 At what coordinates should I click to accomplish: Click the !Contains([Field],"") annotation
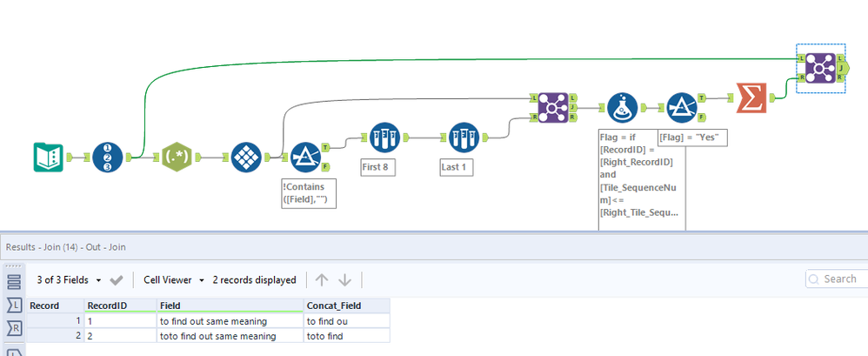point(309,193)
